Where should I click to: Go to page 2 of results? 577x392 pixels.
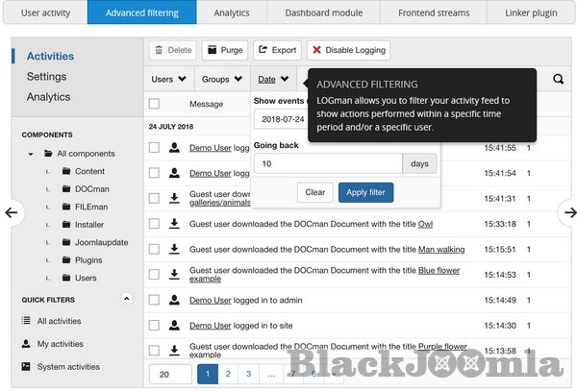tap(228, 374)
